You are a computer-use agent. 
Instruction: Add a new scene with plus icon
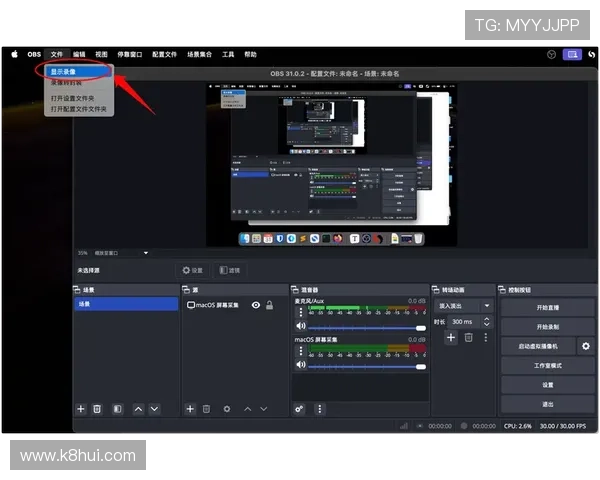click(x=81, y=409)
